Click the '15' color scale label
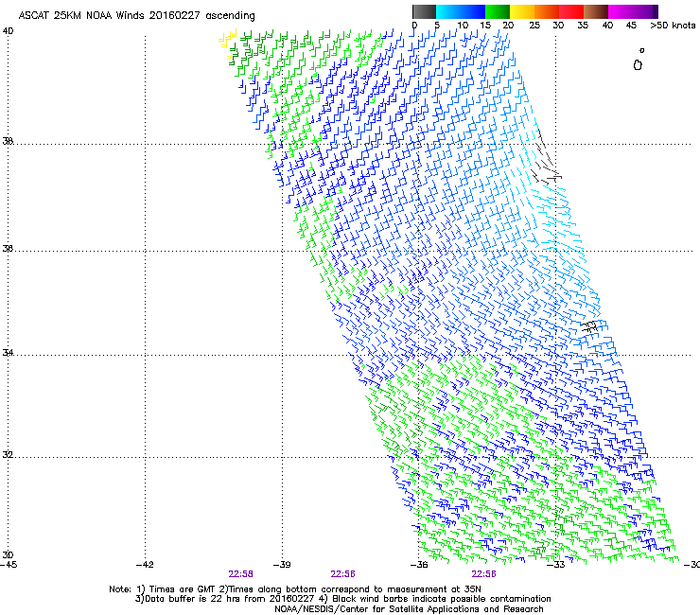700x615 pixels. tap(485, 26)
